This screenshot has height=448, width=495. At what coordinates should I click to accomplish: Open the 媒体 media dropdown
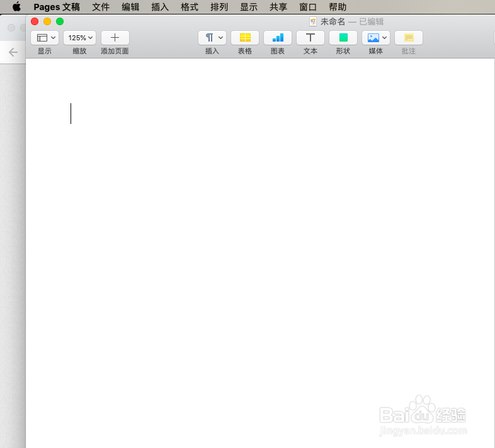click(x=376, y=38)
